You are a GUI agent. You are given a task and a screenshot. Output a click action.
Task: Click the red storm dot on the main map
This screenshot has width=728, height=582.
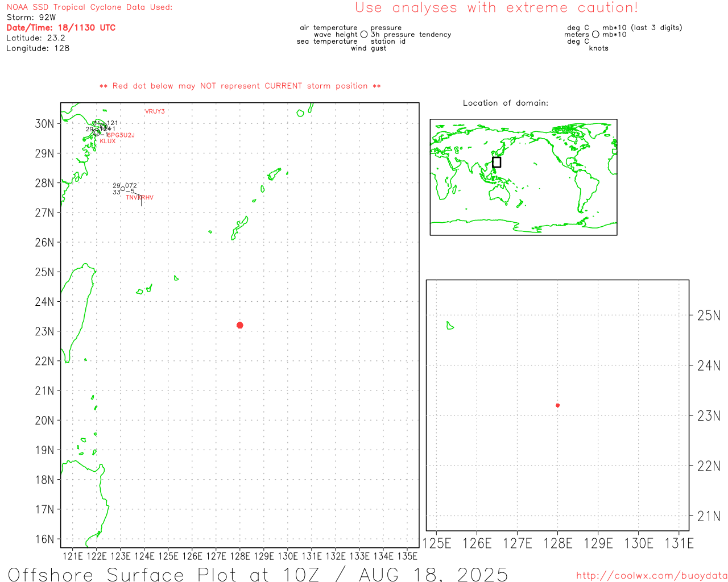[240, 325]
